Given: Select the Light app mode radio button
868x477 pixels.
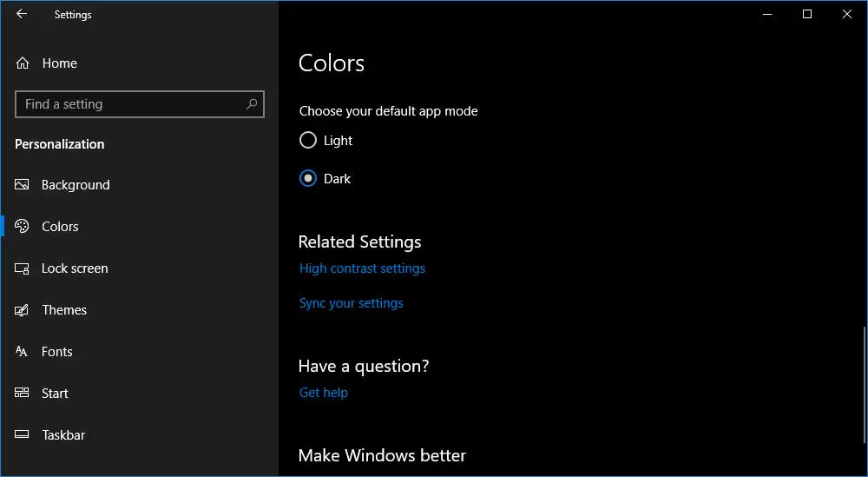Looking at the screenshot, I should [307, 140].
